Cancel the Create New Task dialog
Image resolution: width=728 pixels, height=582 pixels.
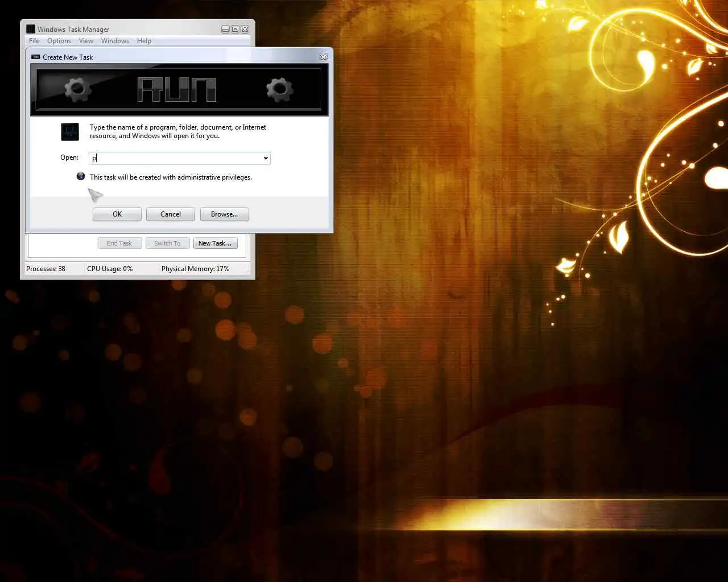click(x=171, y=214)
